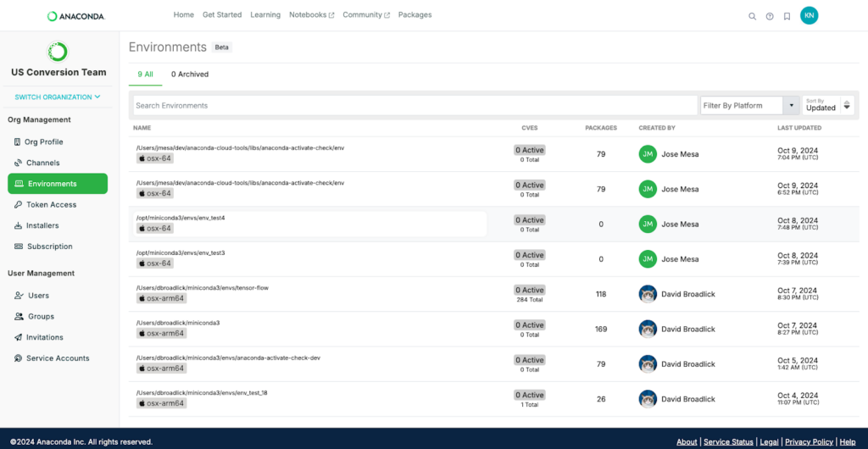Screen dimensions: 868x449
Task: Open the Notebooks external link
Action: pos(312,15)
